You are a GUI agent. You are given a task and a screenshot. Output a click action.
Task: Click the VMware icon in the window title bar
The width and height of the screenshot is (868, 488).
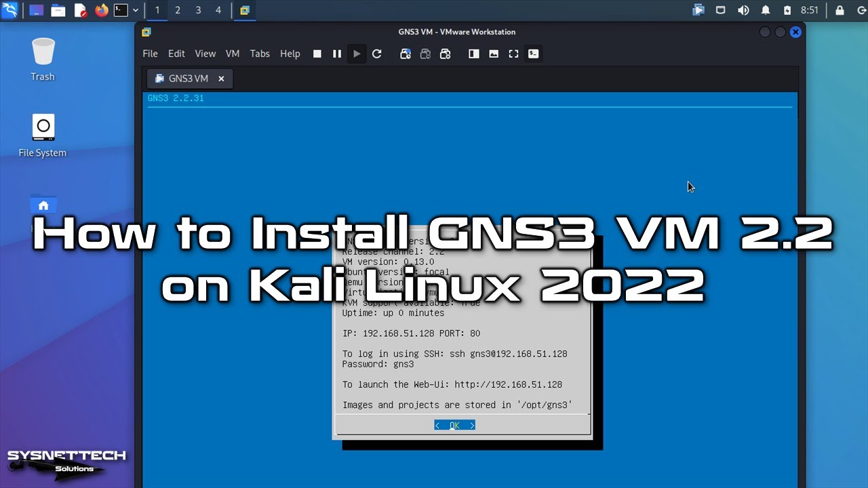point(146,32)
